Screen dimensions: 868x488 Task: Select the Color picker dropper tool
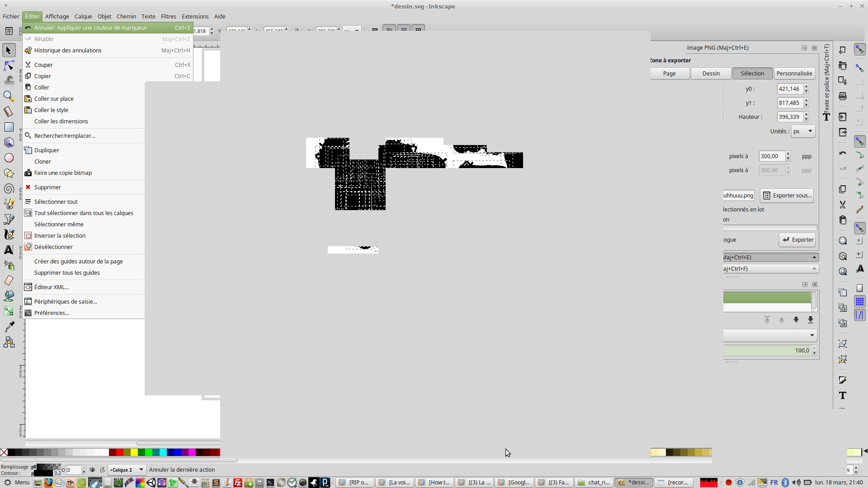pos(9,327)
